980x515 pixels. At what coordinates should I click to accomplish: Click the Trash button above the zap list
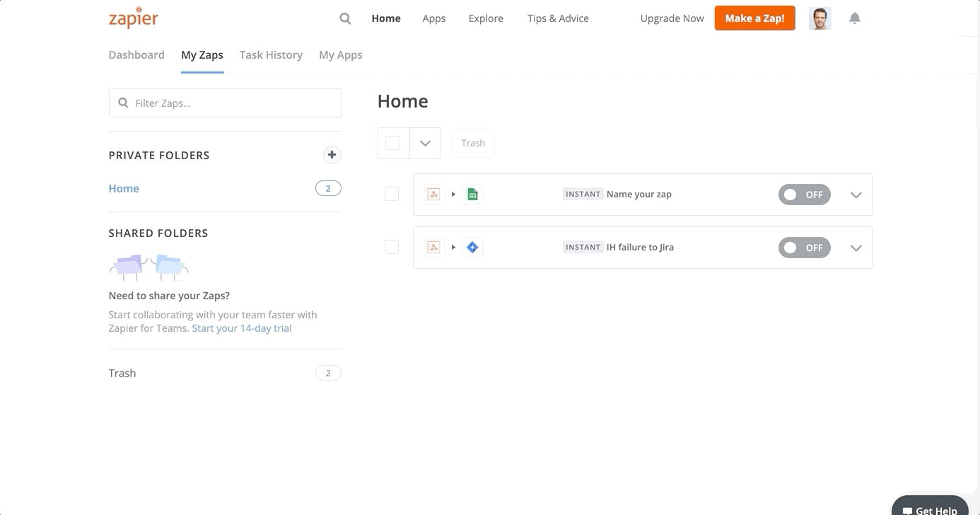click(473, 143)
